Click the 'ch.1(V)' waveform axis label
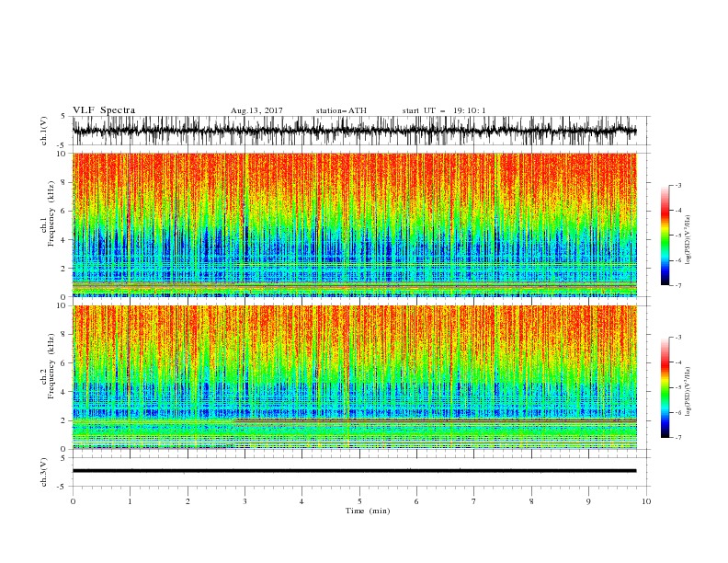Viewport: 728px width, 563px height. (44, 131)
